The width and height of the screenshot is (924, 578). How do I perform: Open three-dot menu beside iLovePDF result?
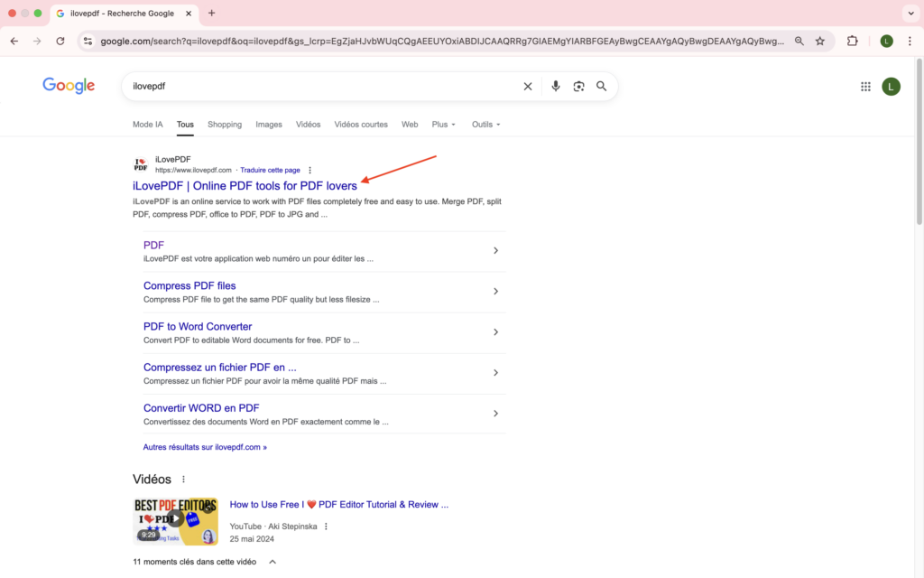pos(310,170)
